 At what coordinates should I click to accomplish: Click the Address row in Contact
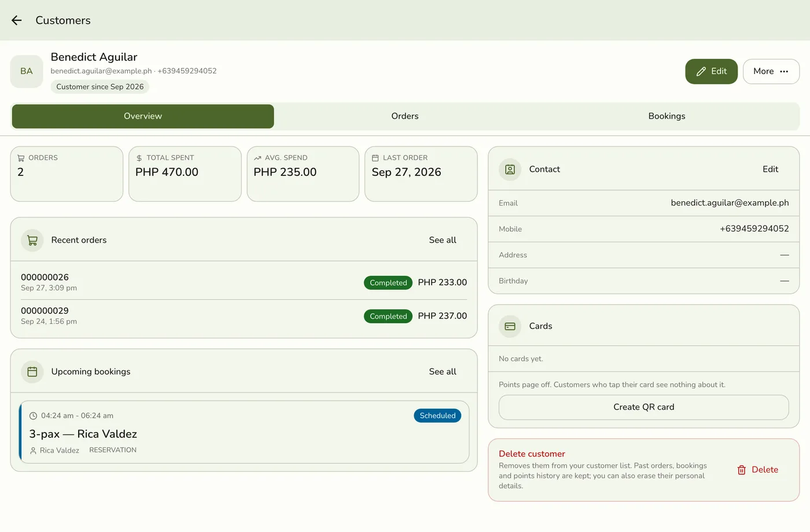[x=643, y=255]
